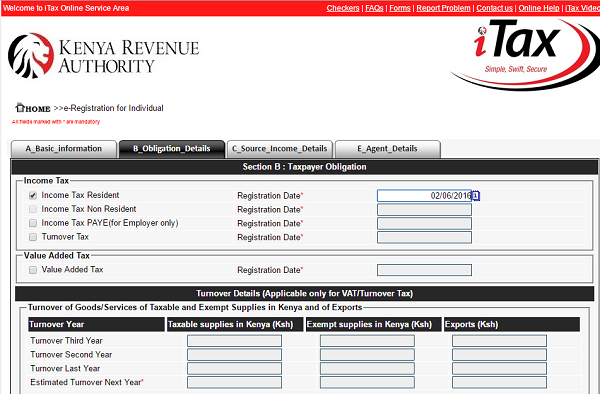Click the Report Problem link

(x=443, y=8)
